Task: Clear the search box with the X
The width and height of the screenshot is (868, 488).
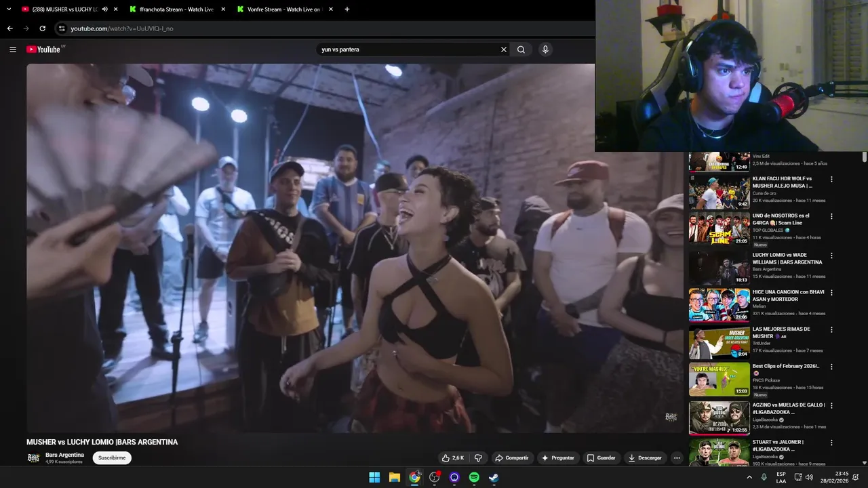Action: pos(504,49)
